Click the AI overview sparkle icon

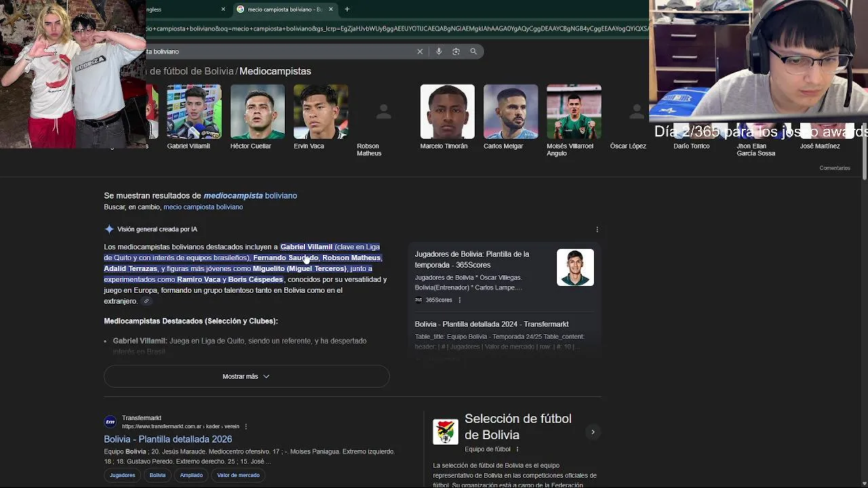(109, 229)
